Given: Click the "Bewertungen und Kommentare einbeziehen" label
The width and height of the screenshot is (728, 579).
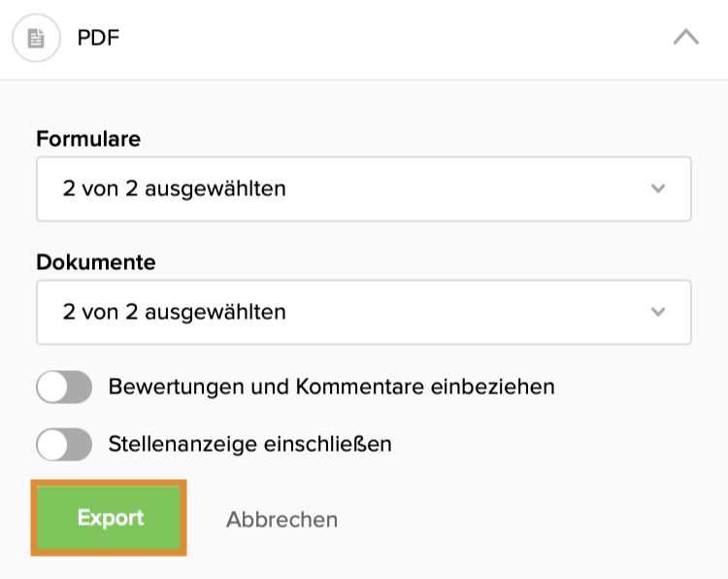Looking at the screenshot, I should pos(331,387).
